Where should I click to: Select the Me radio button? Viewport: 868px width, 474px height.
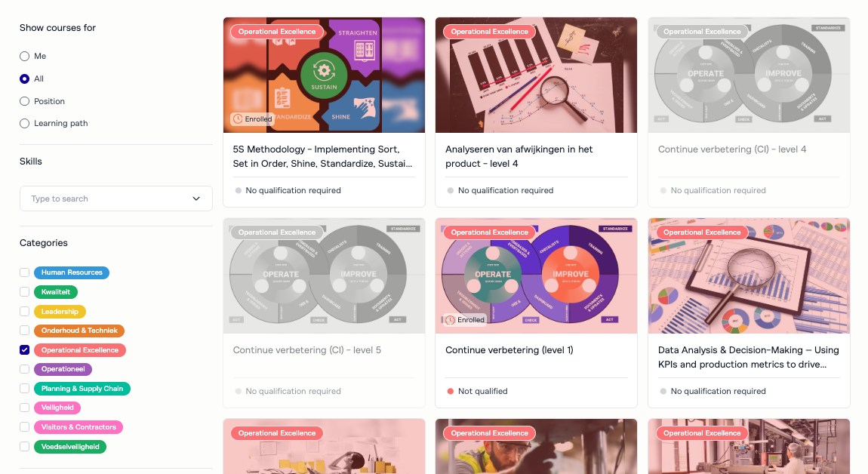point(24,56)
